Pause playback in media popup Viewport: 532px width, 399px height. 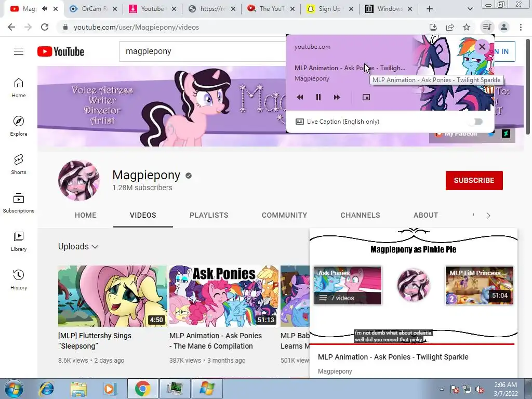coord(318,97)
